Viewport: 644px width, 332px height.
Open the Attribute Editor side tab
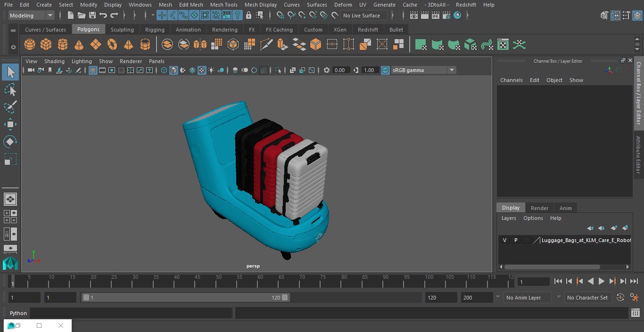click(639, 155)
